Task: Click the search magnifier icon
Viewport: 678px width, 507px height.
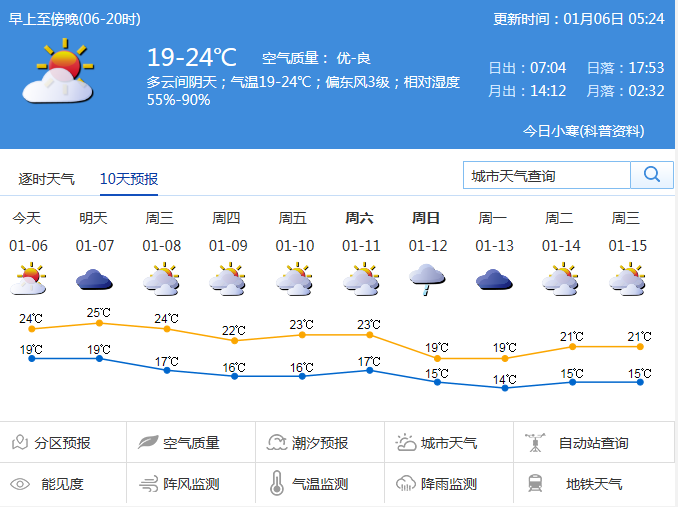Action: pyautogui.click(x=651, y=175)
